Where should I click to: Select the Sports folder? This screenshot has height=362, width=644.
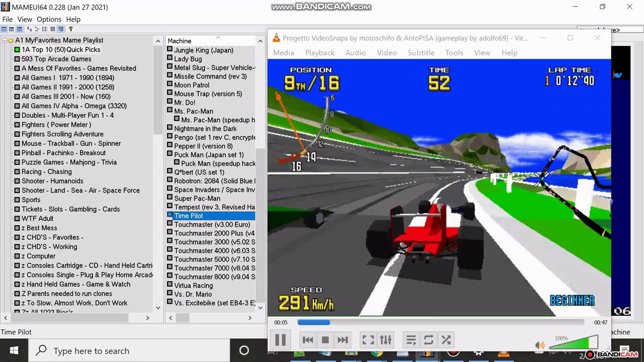[x=31, y=200]
